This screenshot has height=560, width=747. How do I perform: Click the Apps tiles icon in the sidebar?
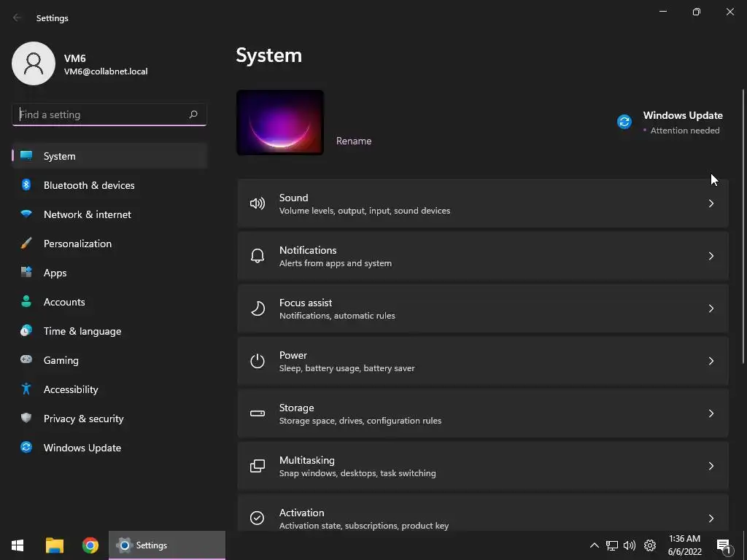(26, 273)
